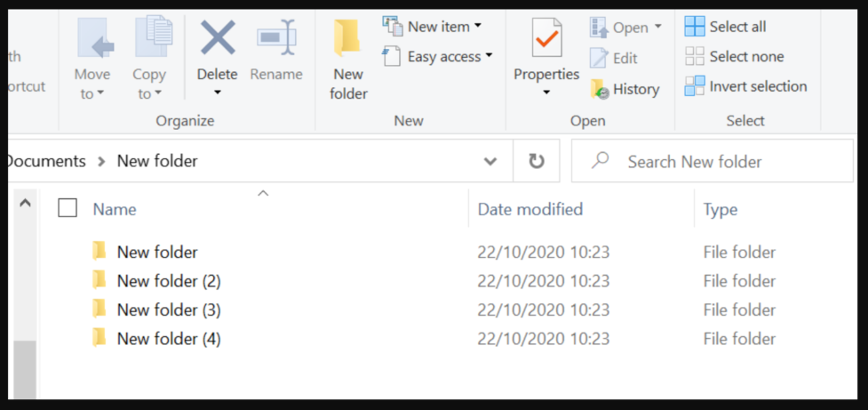
Task: Sort by the Date modified column header
Action: pyautogui.click(x=530, y=209)
